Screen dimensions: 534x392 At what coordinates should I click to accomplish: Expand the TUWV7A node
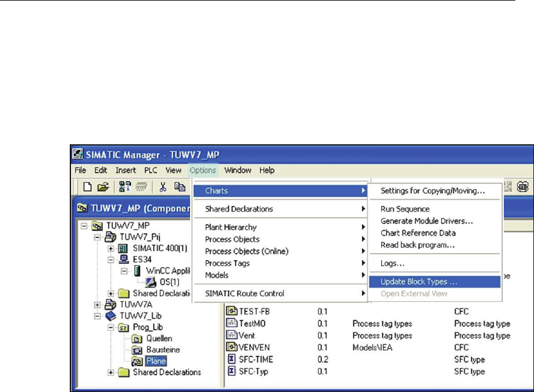pos(97,304)
